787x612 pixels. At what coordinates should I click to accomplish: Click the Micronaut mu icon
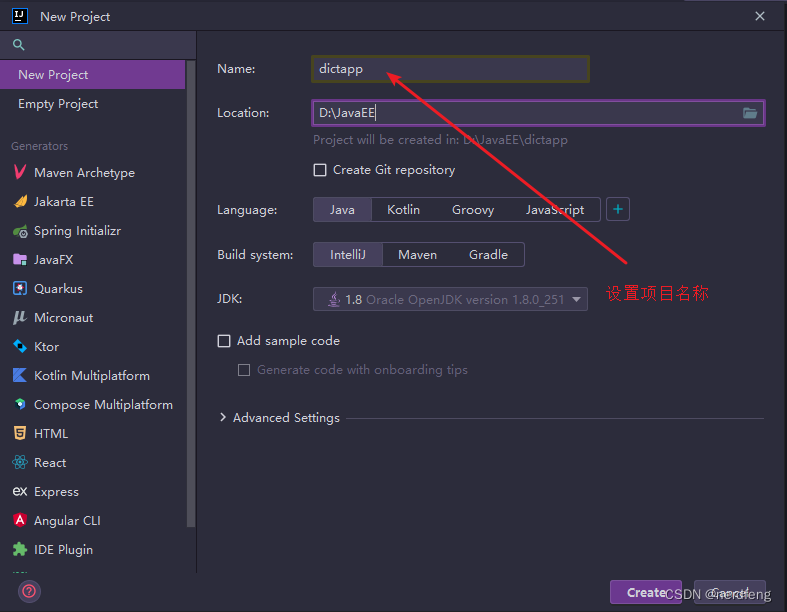click(x=20, y=317)
